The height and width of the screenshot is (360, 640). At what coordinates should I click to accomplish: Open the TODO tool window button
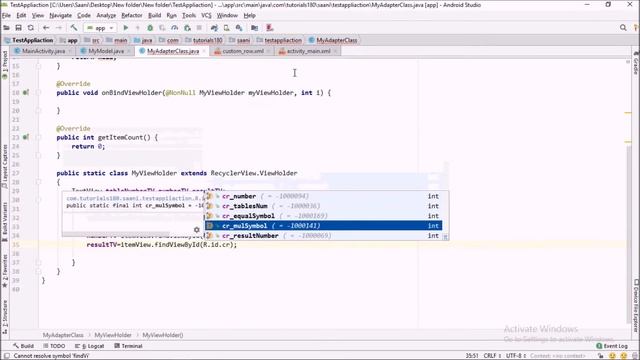coord(54,346)
